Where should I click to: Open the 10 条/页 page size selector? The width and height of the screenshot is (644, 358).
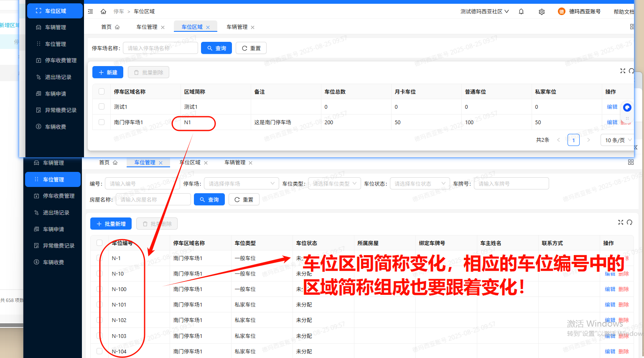[618, 140]
